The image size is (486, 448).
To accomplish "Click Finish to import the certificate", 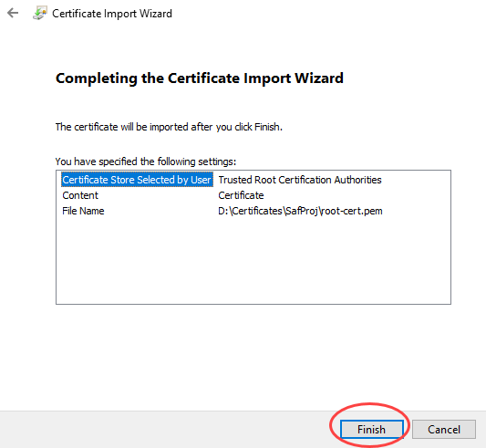I will tap(372, 430).
